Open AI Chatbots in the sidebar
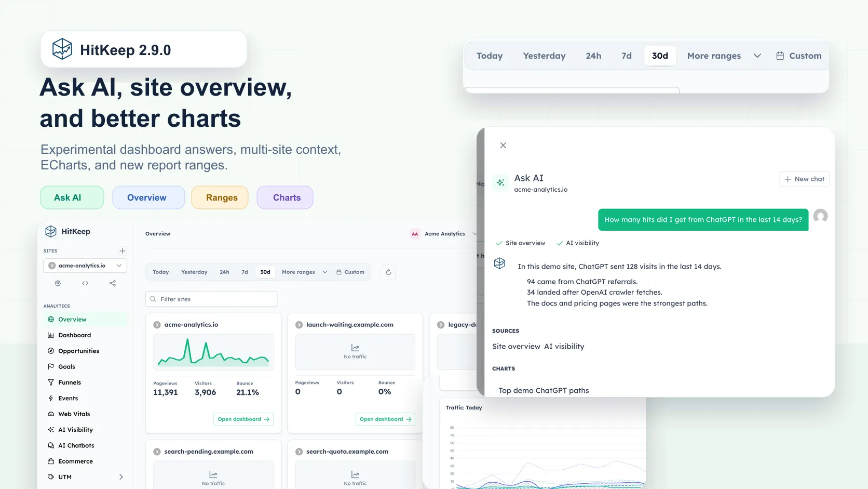868x489 pixels. pyautogui.click(x=85, y=445)
